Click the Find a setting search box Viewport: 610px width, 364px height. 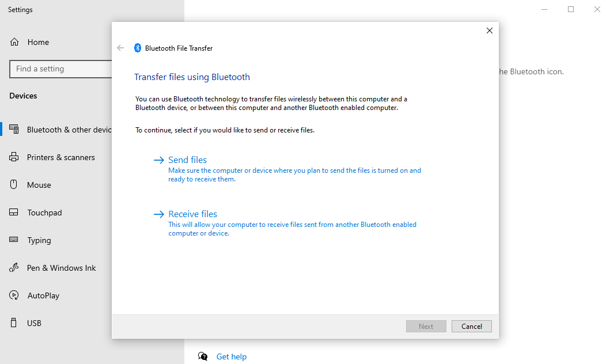pos(60,69)
